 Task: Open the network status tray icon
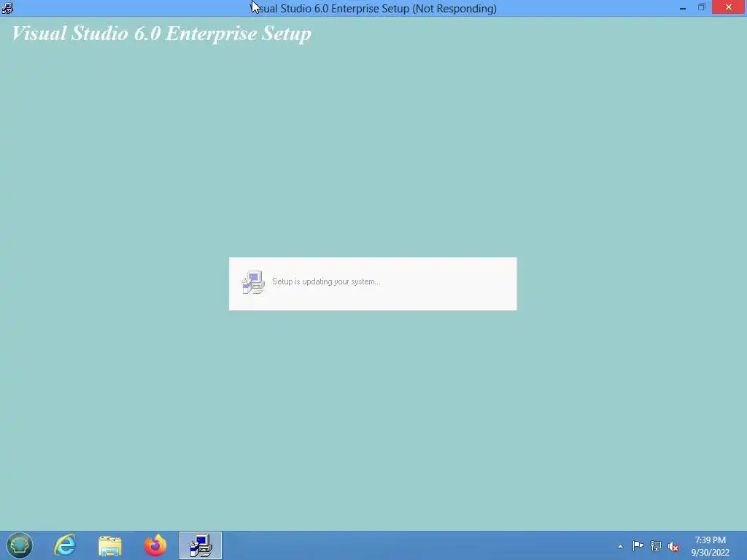pos(656,545)
